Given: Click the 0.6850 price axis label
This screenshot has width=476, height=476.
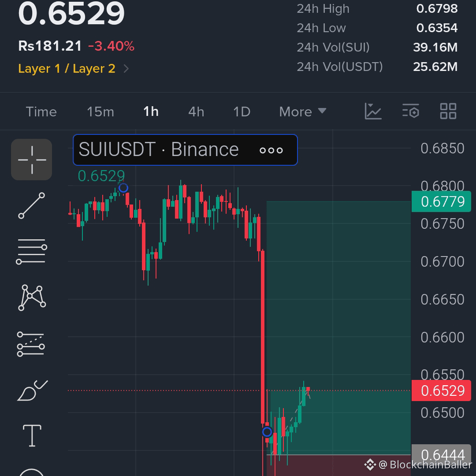Looking at the screenshot, I should tap(443, 149).
